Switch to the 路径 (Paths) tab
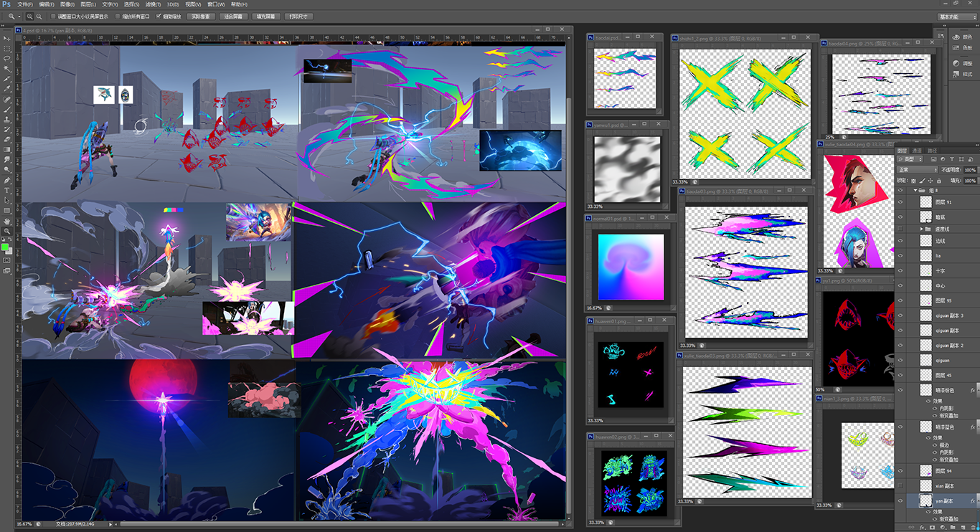980x532 pixels. point(933,150)
